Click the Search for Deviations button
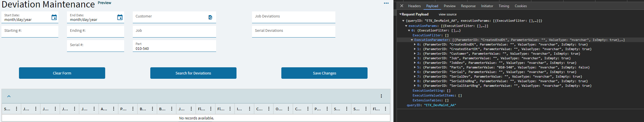This screenshot has height=122, width=644. pos(193,73)
